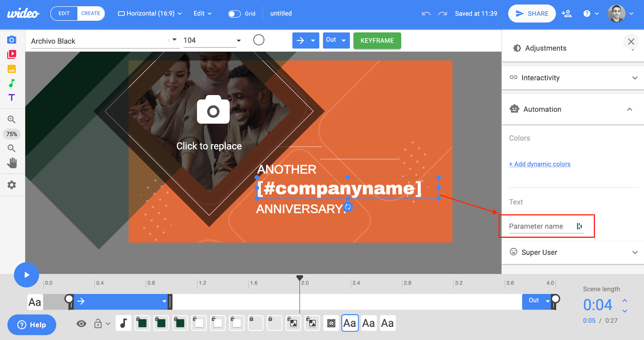This screenshot has height=340, width=644.
Task: Click the add collaborator icon
Action: tap(567, 14)
